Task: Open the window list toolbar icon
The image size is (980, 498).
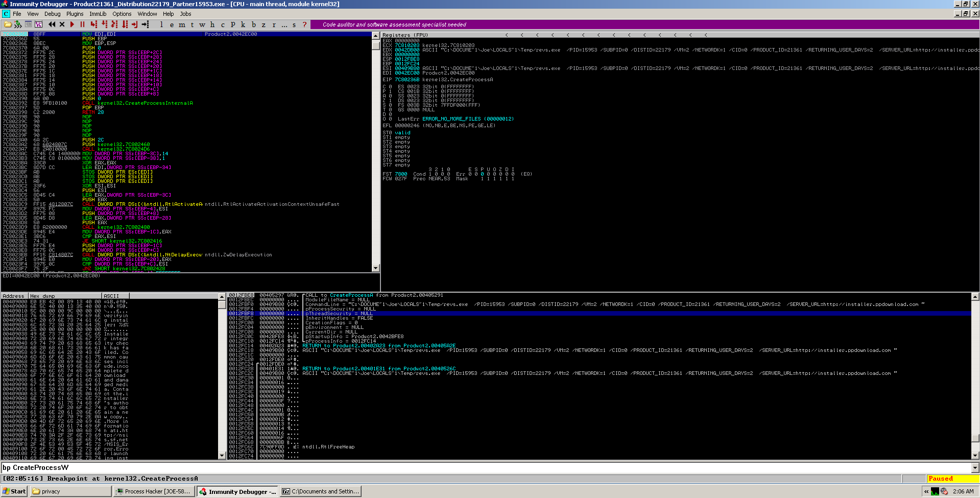Action: [x=29, y=25]
